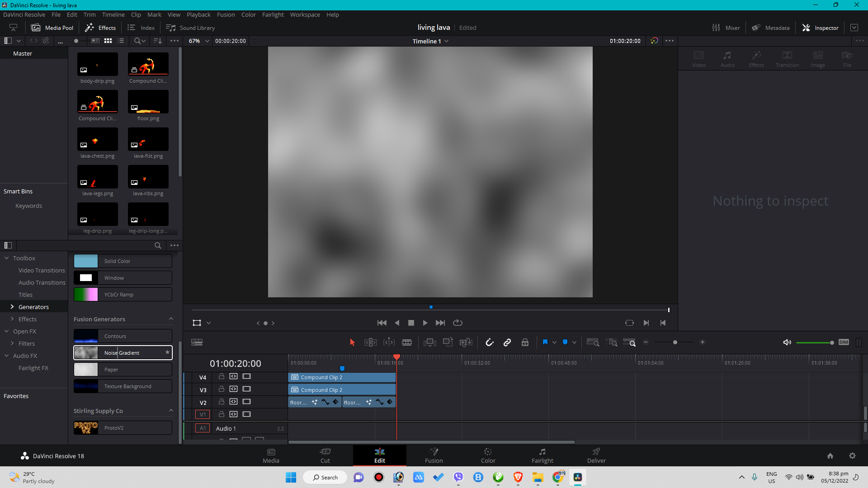Open the Index panel
The width and height of the screenshot is (868, 488).
[141, 28]
